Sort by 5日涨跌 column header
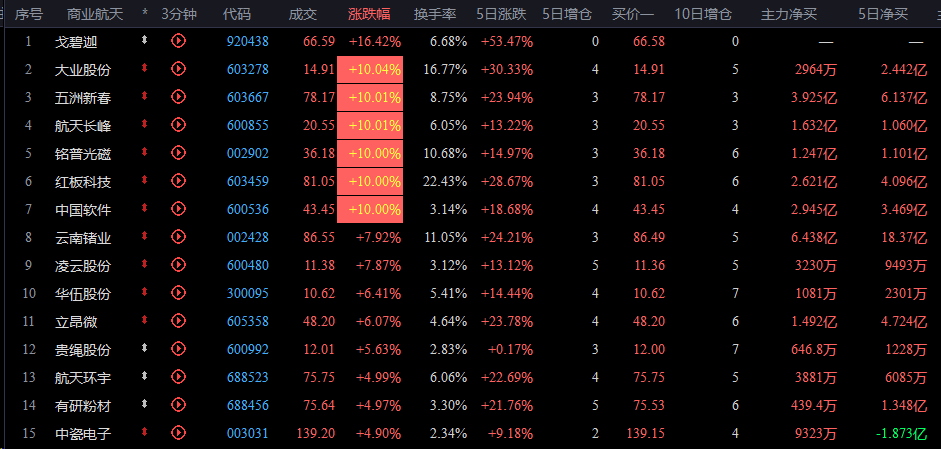This screenshot has width=941, height=449. point(501,14)
